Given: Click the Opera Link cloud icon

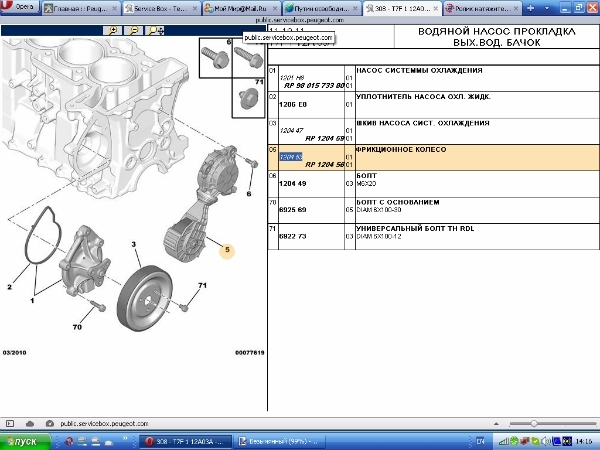Looking at the screenshot, I should [30, 424].
